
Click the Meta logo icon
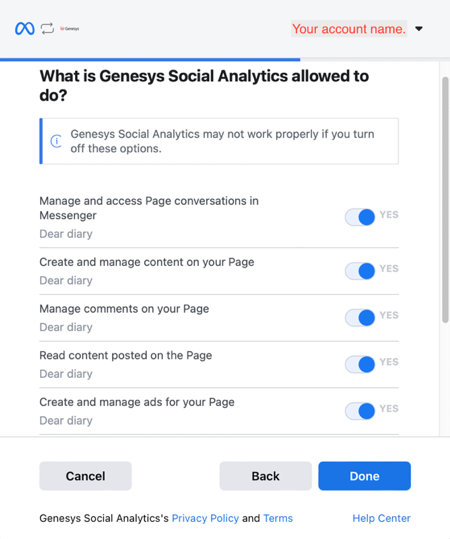[x=24, y=29]
